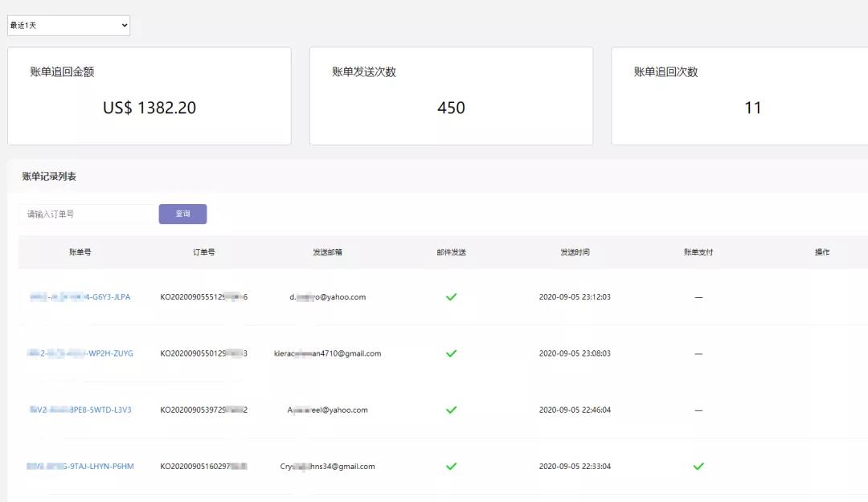This screenshot has height=502, width=868.
Task: Click the 查询 search button
Action: pos(182,214)
